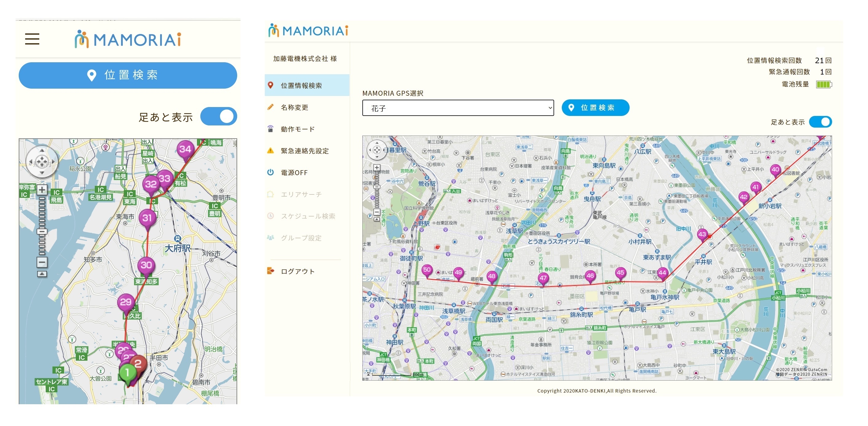Click the mobile map zoom slider handle
The image size is (868, 426).
[x=42, y=231]
